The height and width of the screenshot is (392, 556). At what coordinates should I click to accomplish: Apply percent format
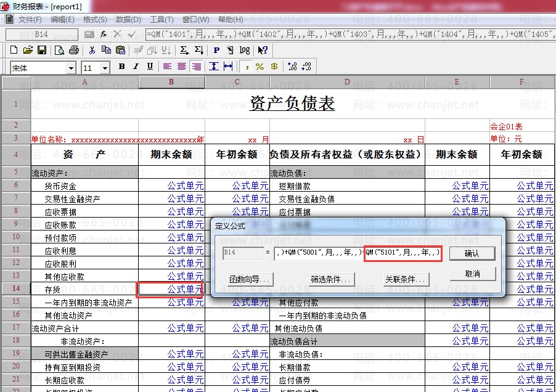(260, 67)
